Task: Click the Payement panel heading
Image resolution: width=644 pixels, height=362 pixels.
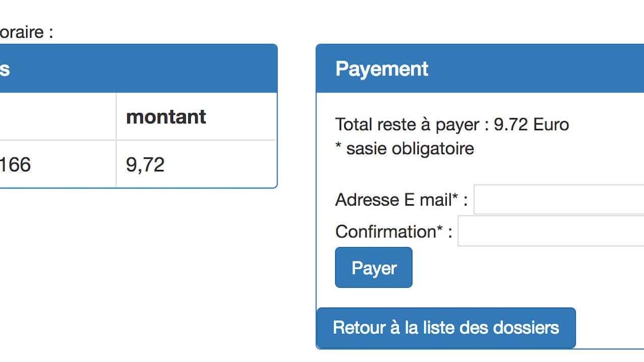Action: coord(382,69)
